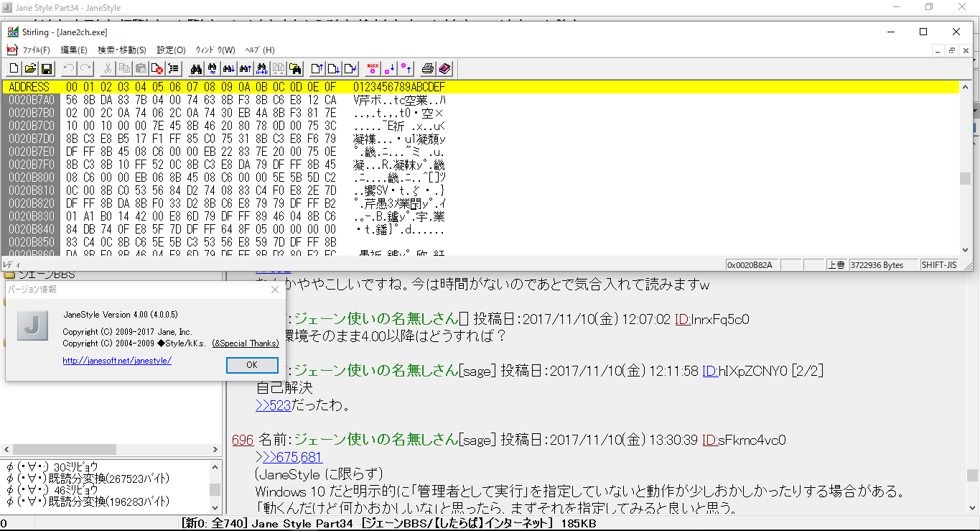Go to next mark with down-arrow icon
This screenshot has width=980, height=531.
(x=389, y=68)
